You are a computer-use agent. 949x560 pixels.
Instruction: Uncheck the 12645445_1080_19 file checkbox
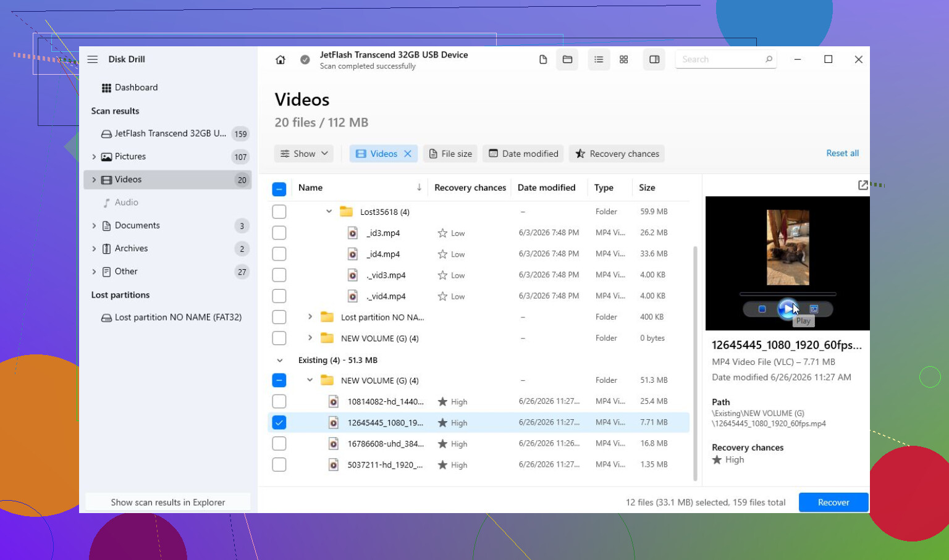coord(279,422)
